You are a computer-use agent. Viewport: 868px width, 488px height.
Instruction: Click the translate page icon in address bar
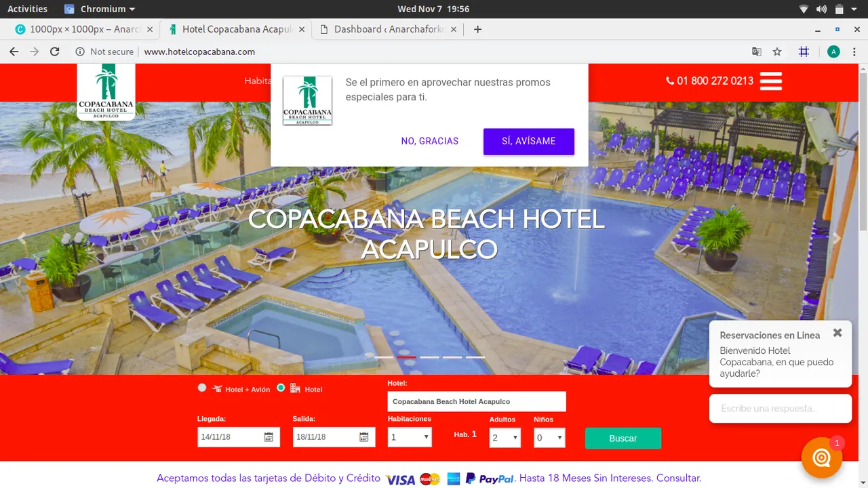coord(757,52)
